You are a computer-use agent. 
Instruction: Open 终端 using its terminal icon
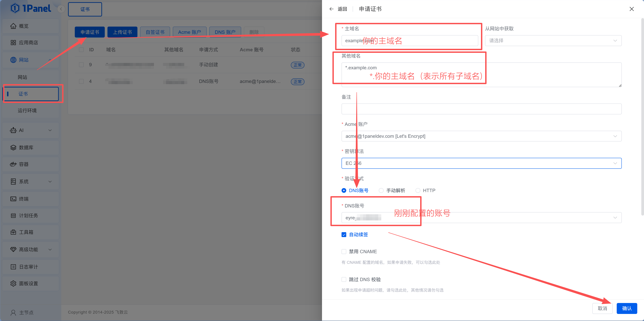pos(13,199)
